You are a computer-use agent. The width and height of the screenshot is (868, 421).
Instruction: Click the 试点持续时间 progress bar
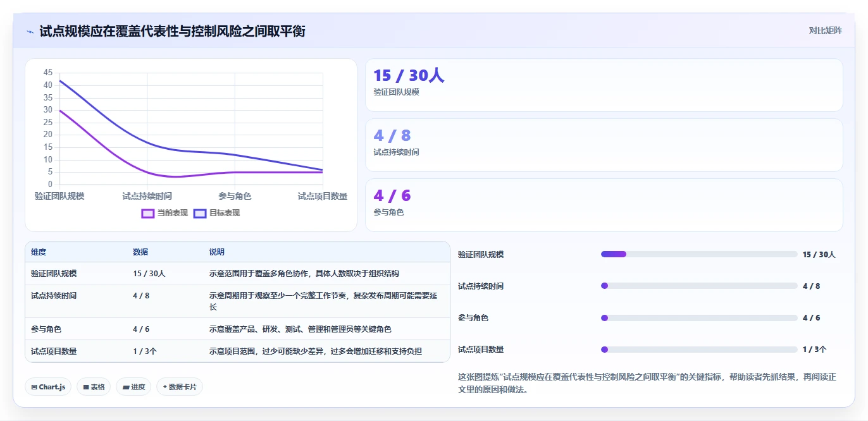click(699, 286)
